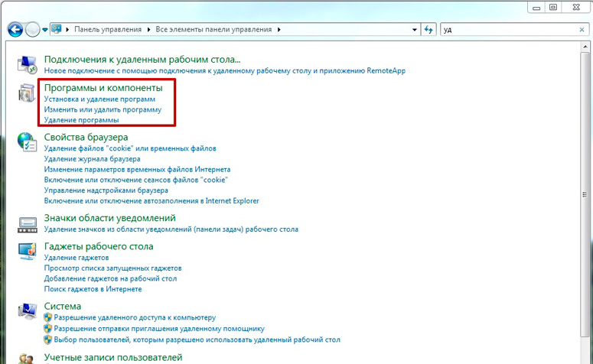Click the scroll up arrow
The height and width of the screenshot is (364, 593).
click(585, 47)
